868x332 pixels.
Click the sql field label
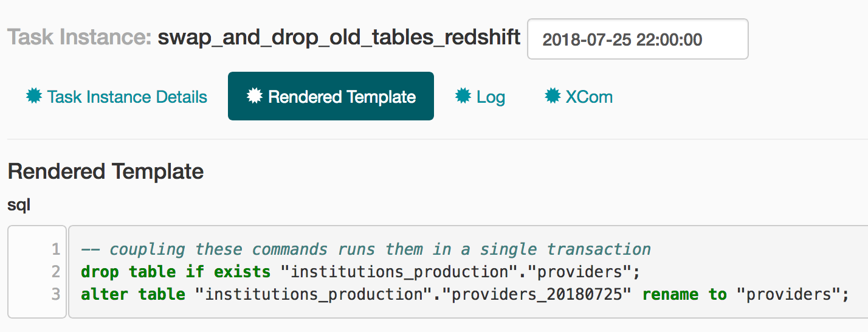(x=19, y=205)
